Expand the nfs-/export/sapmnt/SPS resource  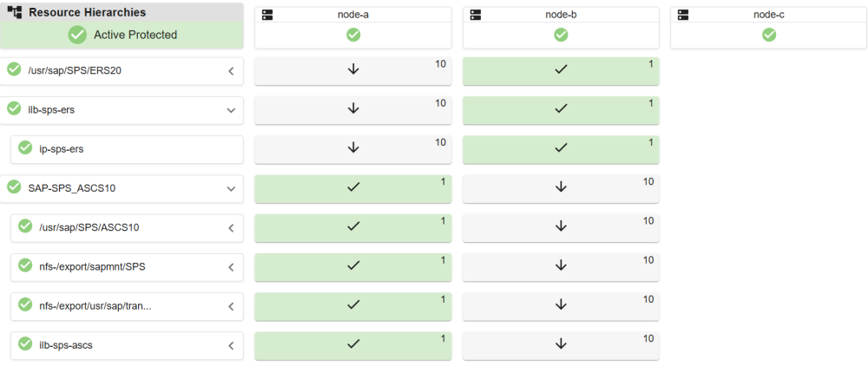tap(231, 267)
